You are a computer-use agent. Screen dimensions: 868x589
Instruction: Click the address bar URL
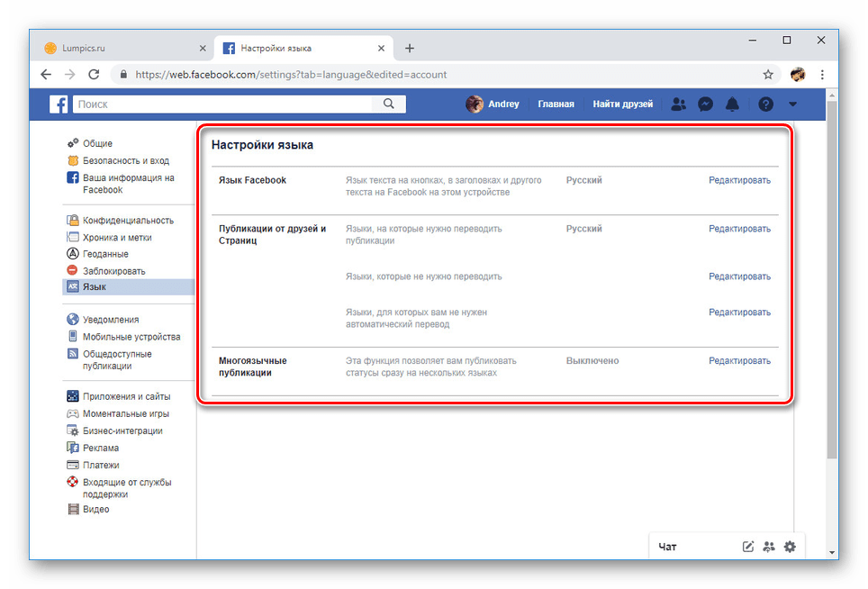pyautogui.click(x=291, y=74)
